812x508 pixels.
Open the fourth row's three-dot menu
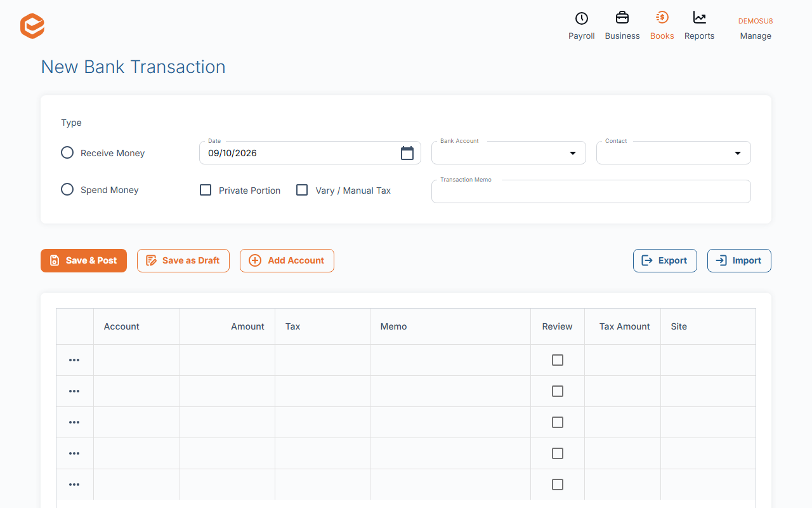click(74, 453)
